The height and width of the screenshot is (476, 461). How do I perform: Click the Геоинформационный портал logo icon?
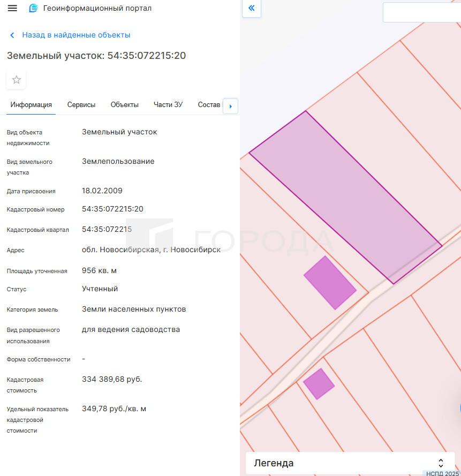click(34, 9)
